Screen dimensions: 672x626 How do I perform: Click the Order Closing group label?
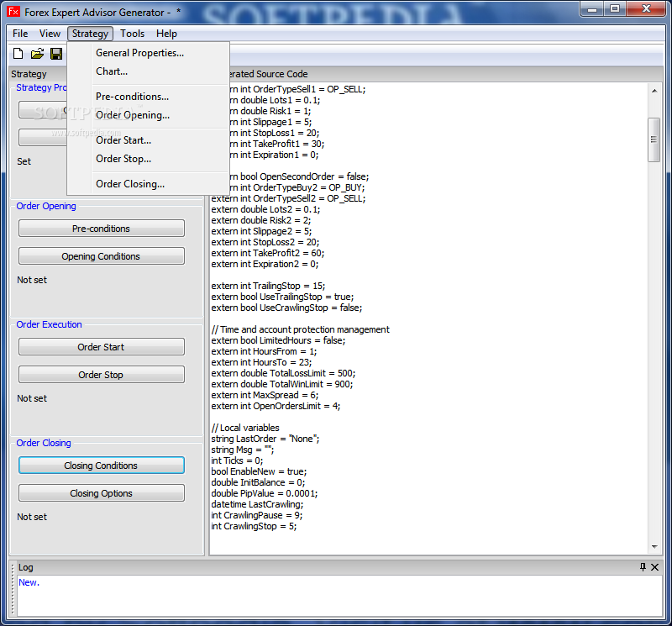tap(44, 443)
